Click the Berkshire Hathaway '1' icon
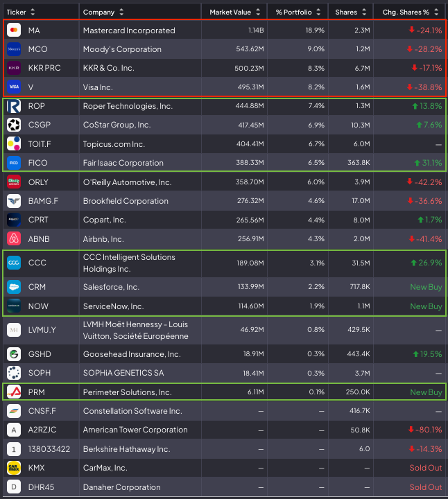 pos(14,449)
